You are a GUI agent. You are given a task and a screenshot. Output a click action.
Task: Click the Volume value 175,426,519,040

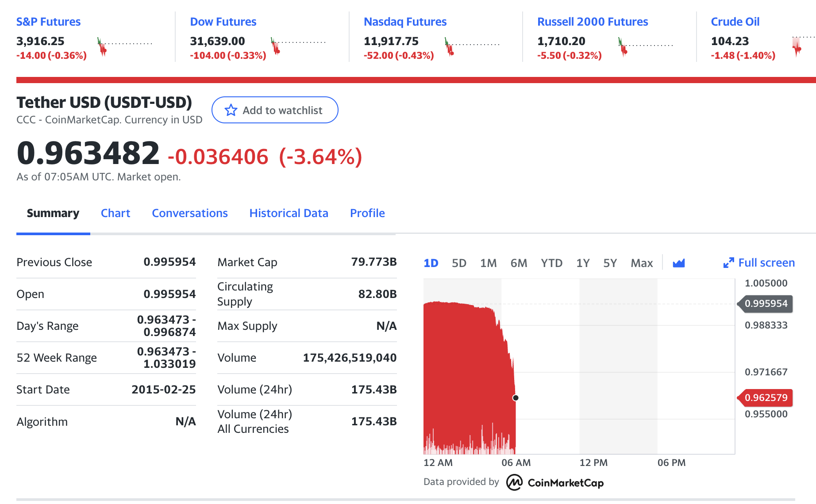(x=350, y=358)
